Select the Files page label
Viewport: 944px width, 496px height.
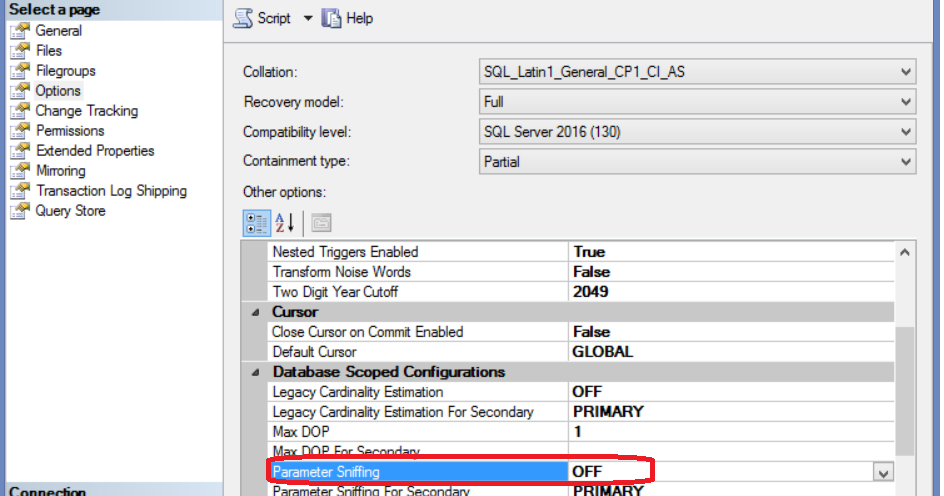point(49,51)
